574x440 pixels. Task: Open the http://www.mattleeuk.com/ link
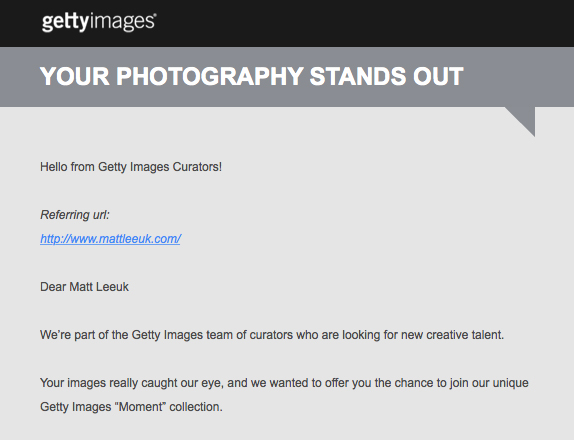(x=110, y=239)
